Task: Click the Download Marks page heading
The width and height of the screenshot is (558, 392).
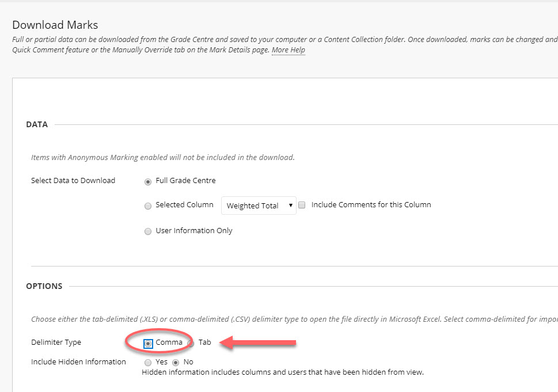Action: (55, 25)
